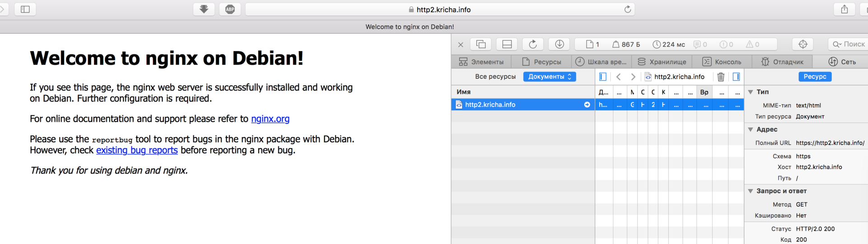Follow the nginx.org link
This screenshot has height=244, width=868.
click(270, 119)
